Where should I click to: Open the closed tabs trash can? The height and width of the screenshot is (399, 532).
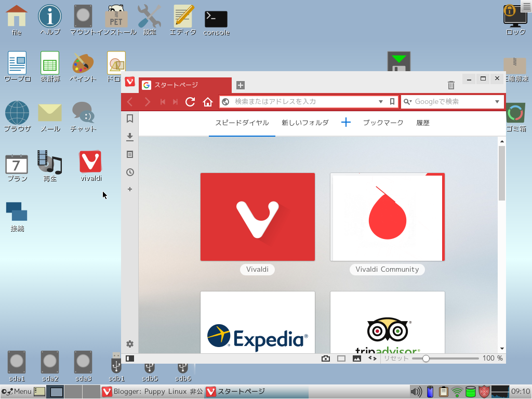[451, 85]
